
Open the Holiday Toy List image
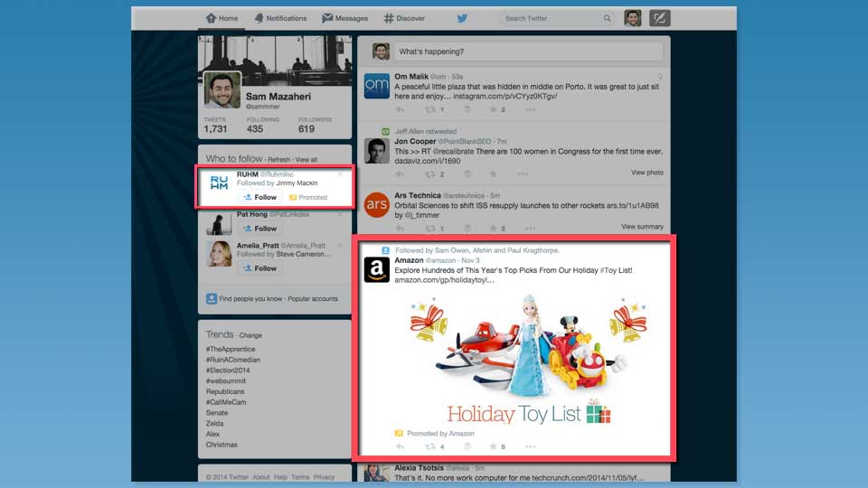click(x=512, y=357)
